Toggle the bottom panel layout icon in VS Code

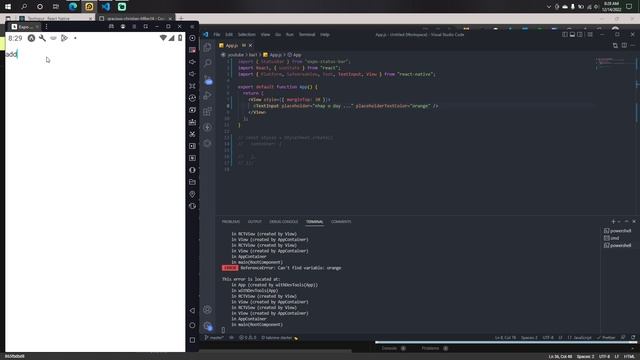click(572, 35)
